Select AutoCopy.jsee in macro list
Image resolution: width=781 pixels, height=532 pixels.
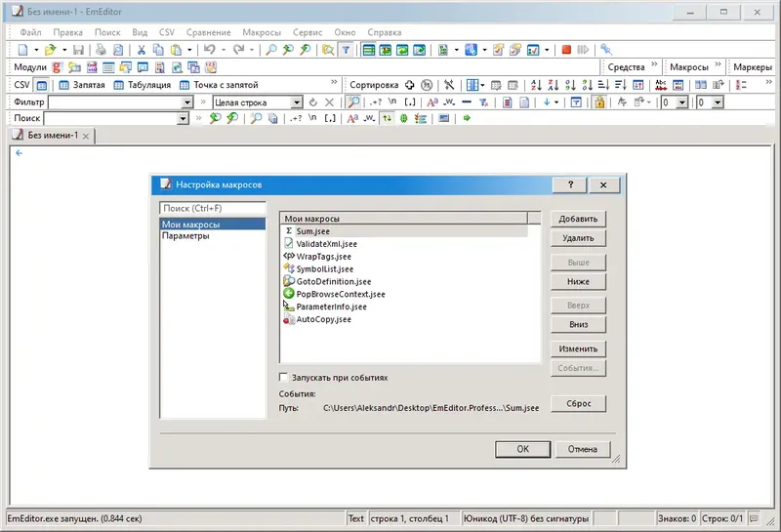tap(323, 319)
